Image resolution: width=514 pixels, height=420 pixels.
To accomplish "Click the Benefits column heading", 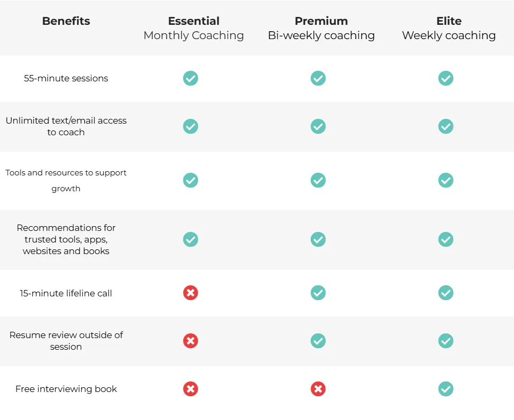I will click(x=66, y=21).
